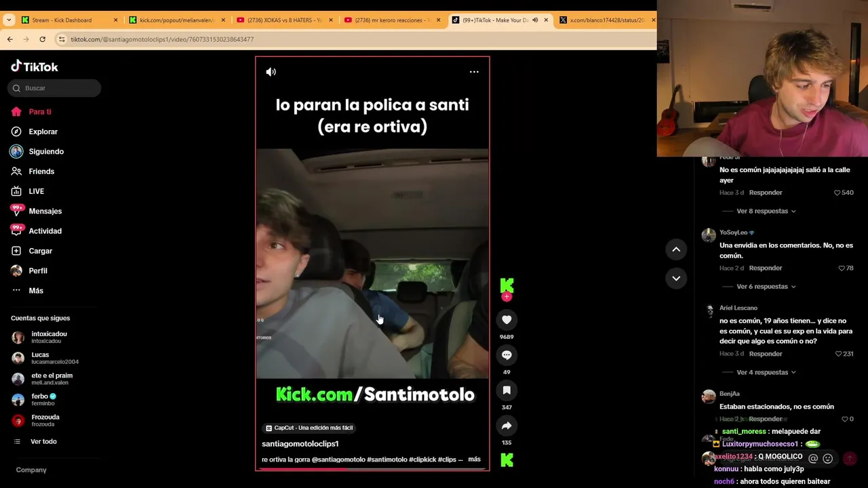
Task: Seek on video progress bar
Action: click(372, 469)
